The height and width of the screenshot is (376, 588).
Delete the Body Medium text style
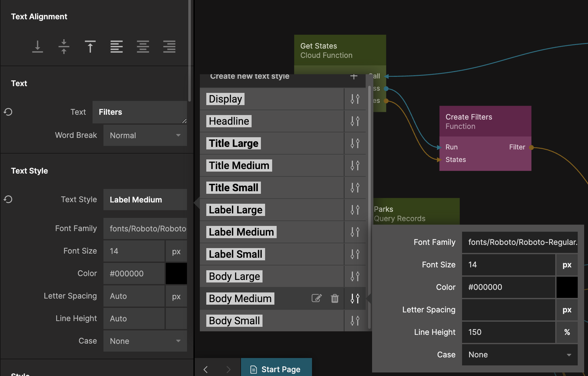point(335,298)
